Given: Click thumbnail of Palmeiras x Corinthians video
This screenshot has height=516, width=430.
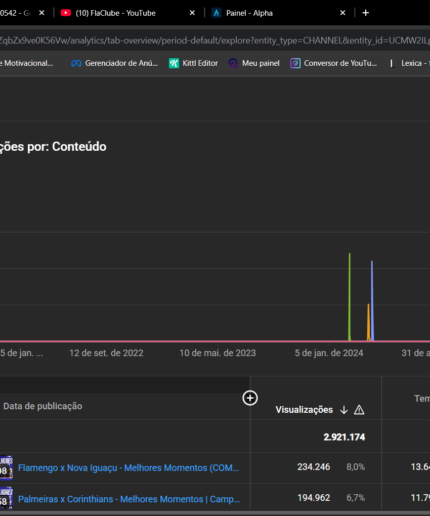Looking at the screenshot, I should pos(6,498).
